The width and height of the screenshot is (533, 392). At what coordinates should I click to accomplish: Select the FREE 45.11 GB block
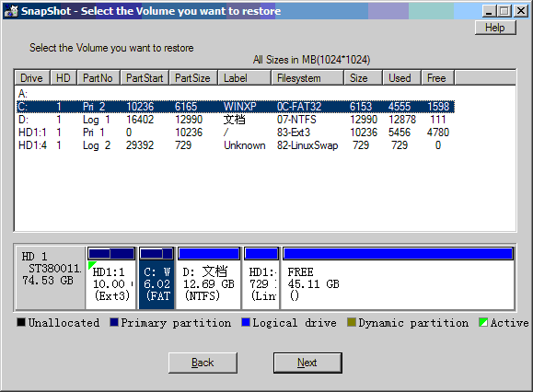click(398, 278)
